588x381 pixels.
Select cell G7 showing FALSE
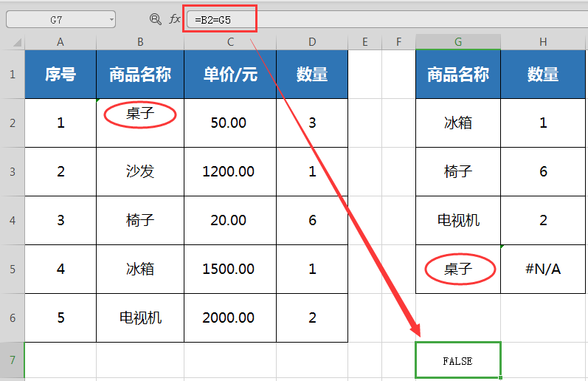coord(458,360)
